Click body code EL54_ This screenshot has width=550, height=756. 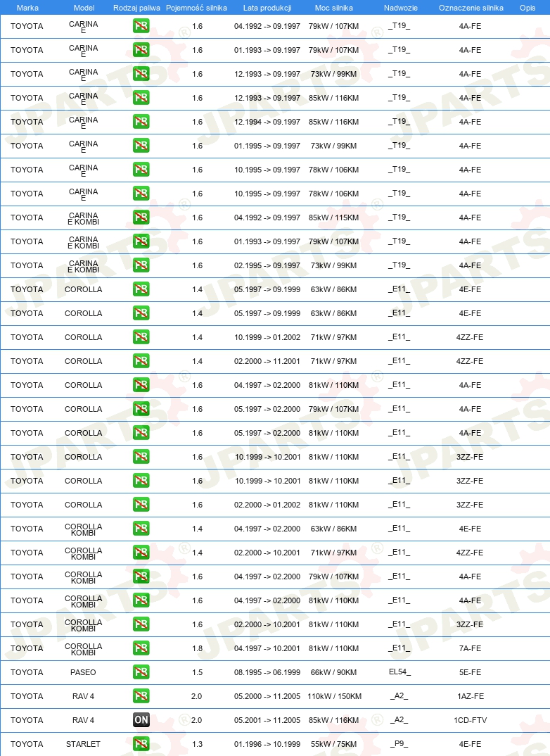tap(399, 672)
